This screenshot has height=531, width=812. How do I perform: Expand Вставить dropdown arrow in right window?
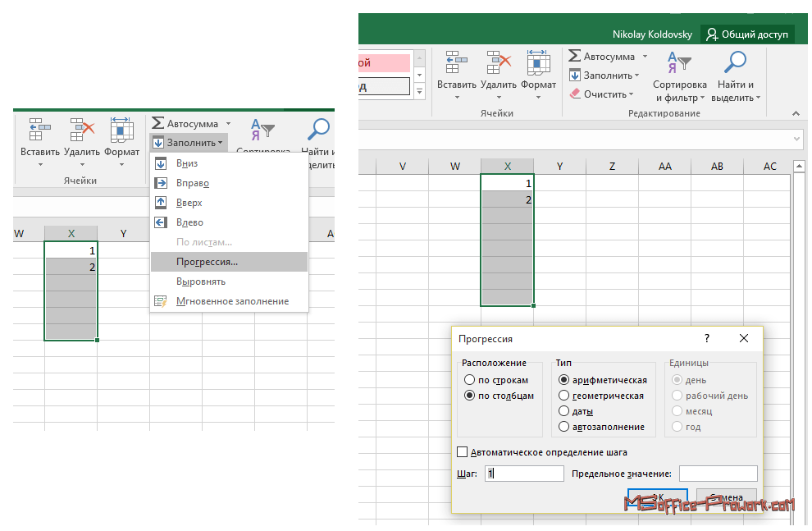click(457, 98)
